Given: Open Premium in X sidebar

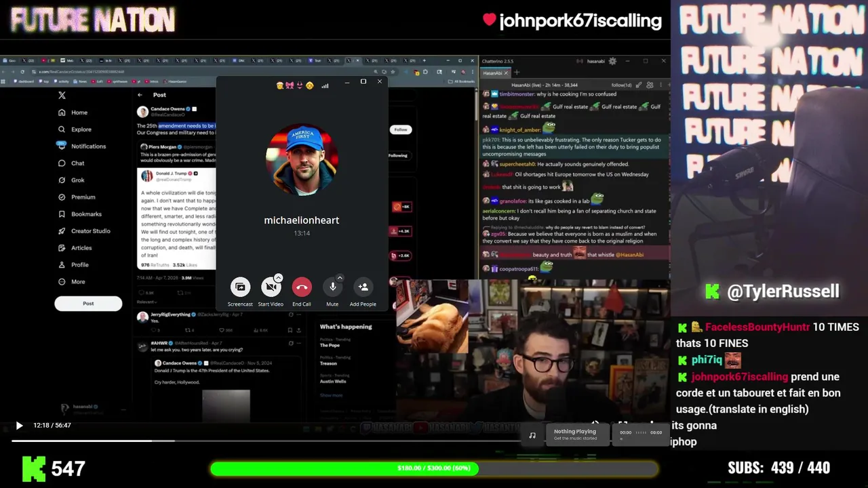Looking at the screenshot, I should [77, 197].
